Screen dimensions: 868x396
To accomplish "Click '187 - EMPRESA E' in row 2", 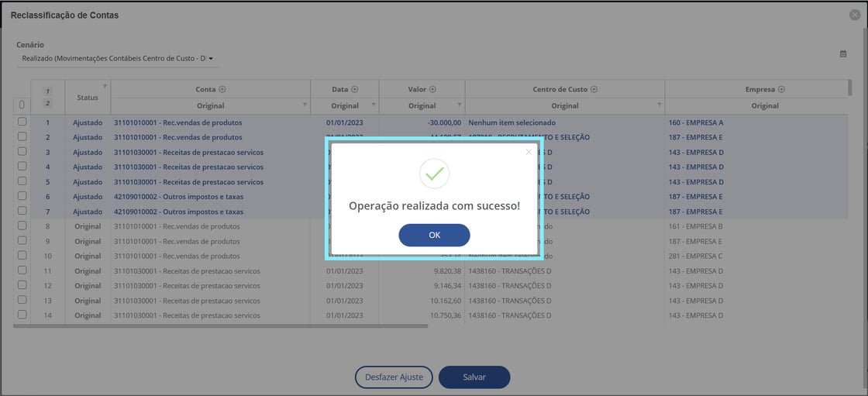I will coord(696,137).
